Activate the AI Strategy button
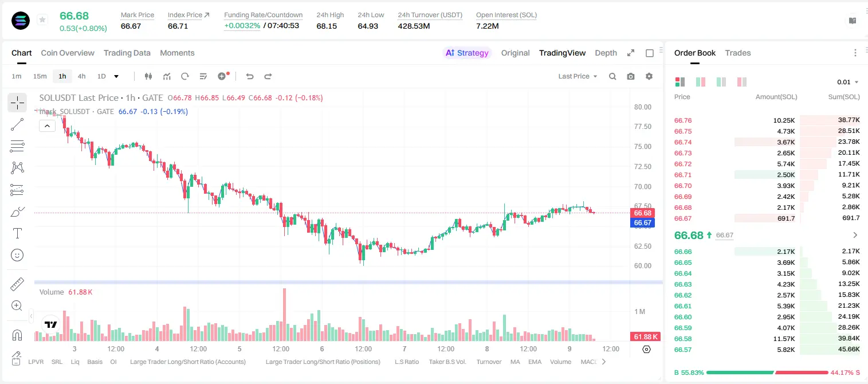 click(467, 53)
